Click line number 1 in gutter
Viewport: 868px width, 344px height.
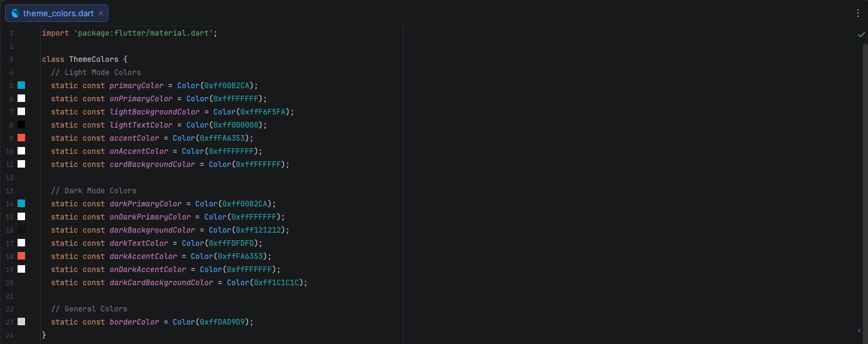(x=11, y=33)
